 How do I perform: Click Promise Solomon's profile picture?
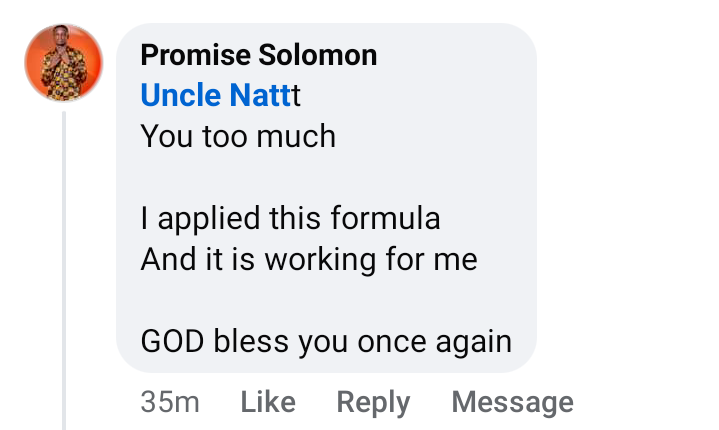pos(64,63)
